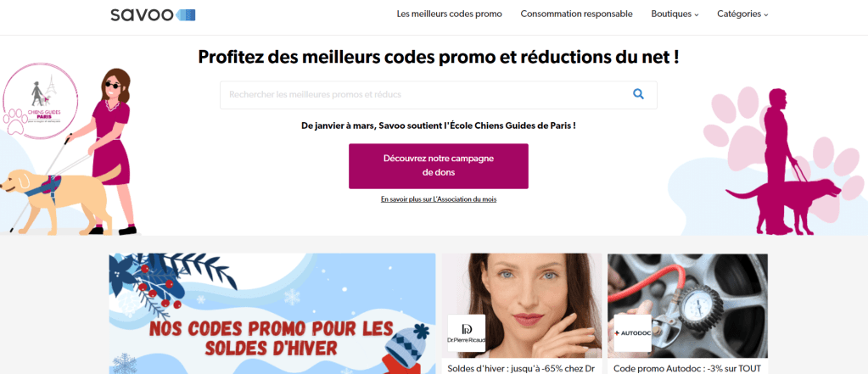The width and height of the screenshot is (868, 374).
Task: Click Découvrez notre campagne de dons button
Action: coord(439,166)
